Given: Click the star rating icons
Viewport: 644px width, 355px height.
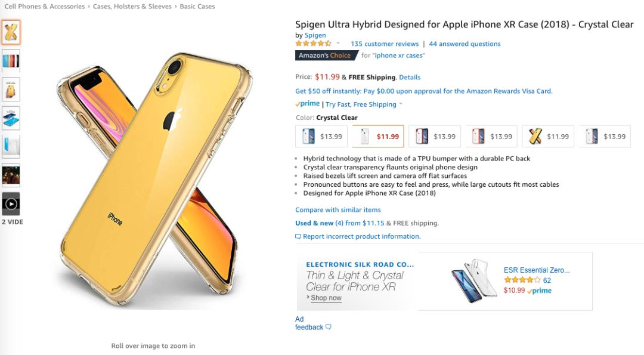Looking at the screenshot, I should tap(314, 44).
